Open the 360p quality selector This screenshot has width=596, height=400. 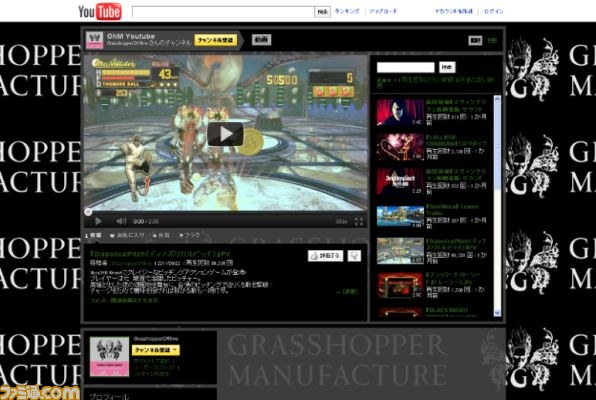tap(341, 221)
